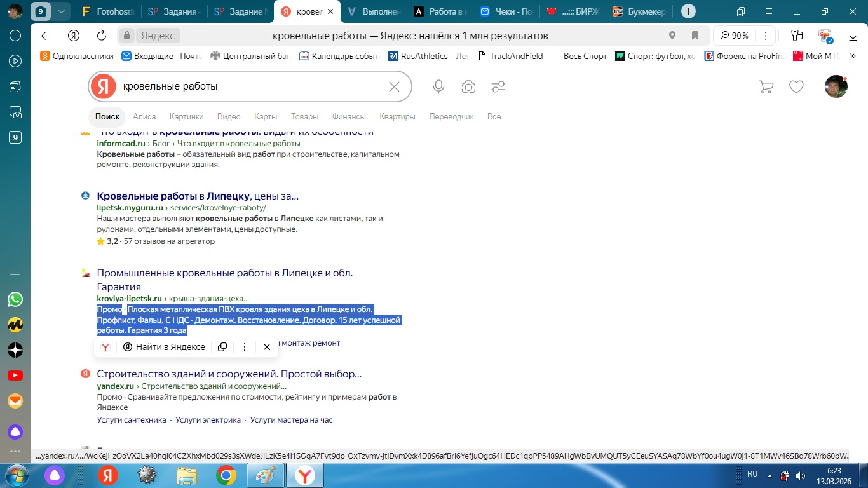Click the Услуги сантехника sublink
Screen dimensions: 868x488
point(132,420)
